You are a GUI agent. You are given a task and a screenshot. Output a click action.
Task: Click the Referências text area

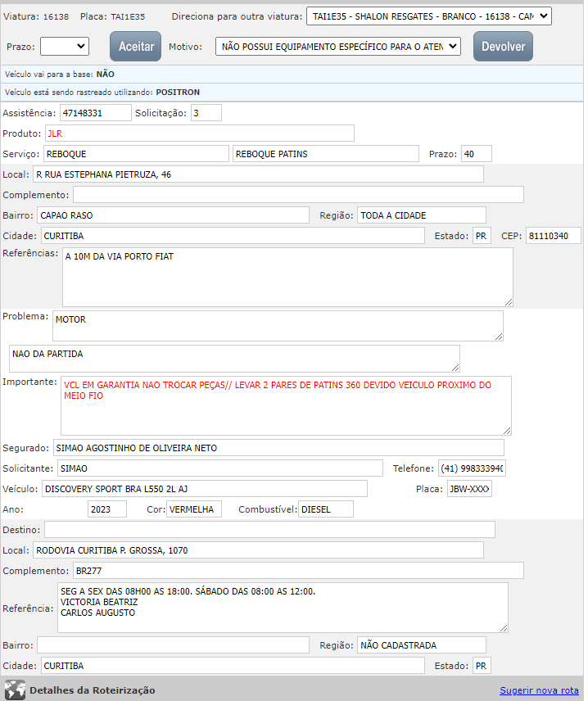coord(287,277)
